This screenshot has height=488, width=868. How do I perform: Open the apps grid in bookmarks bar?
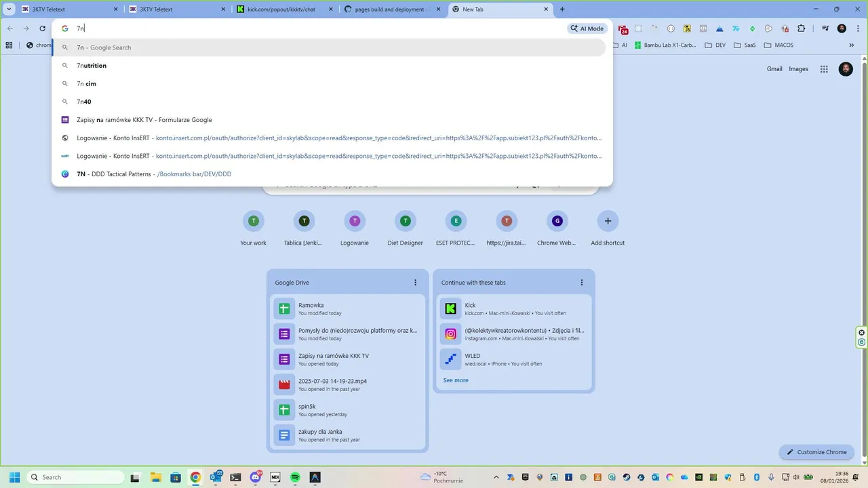click(x=9, y=45)
